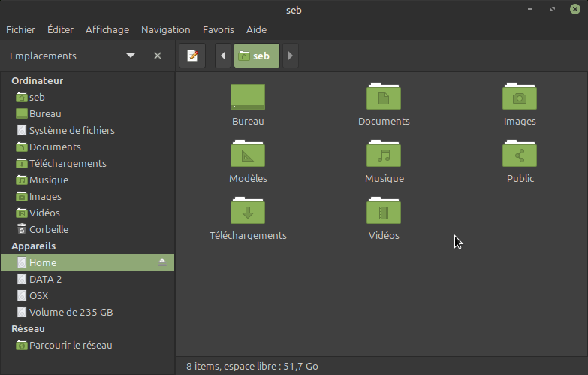Open Parcourir le réseau in sidebar
Image resolution: width=588 pixels, height=375 pixels.
[x=70, y=345]
